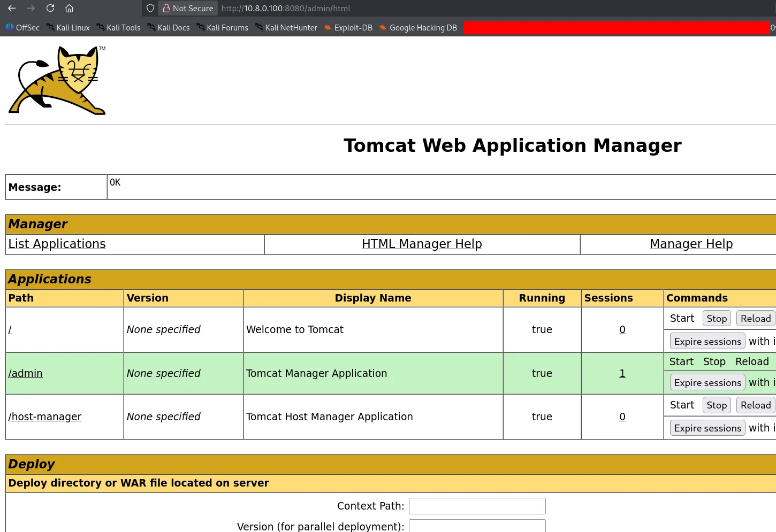Open the HTML Manager Help link
The image size is (776, 532).
tap(422, 244)
